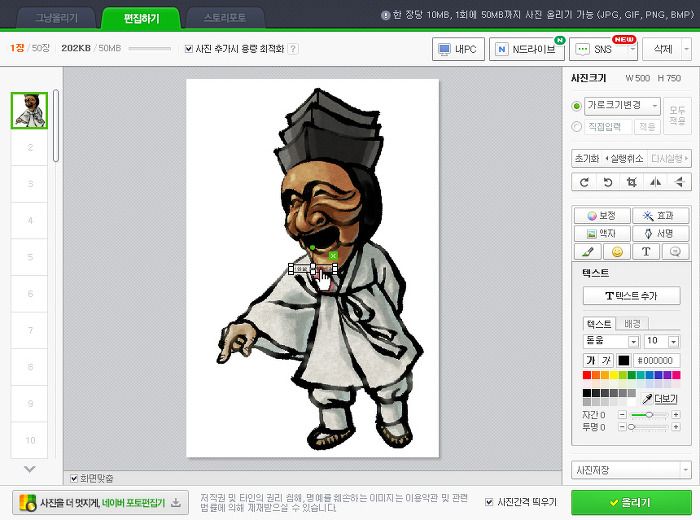Switch to the 스토리포토 tab
700x520 pixels.
coord(225,18)
